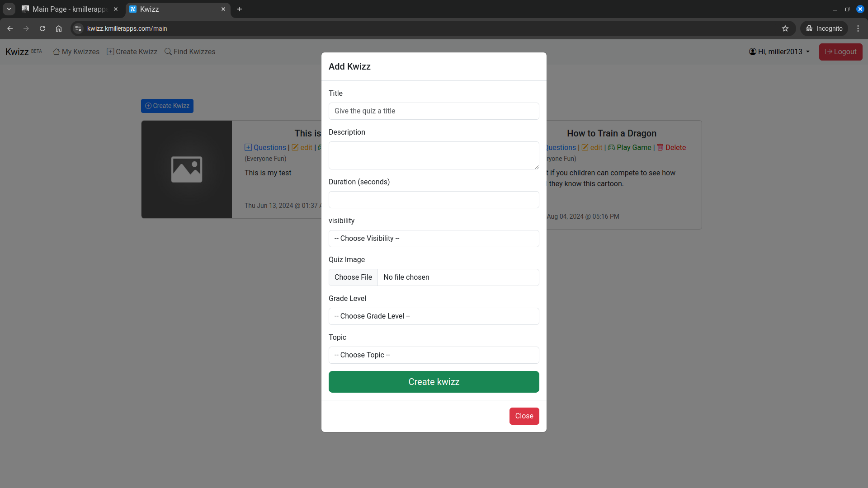
Task: Click the gamepad icon beside Play Game
Action: point(611,147)
